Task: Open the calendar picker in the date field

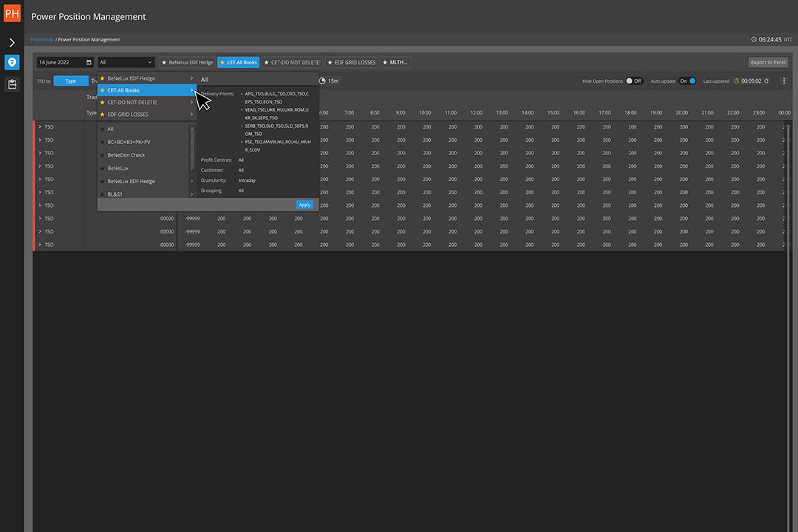Action: click(x=89, y=63)
